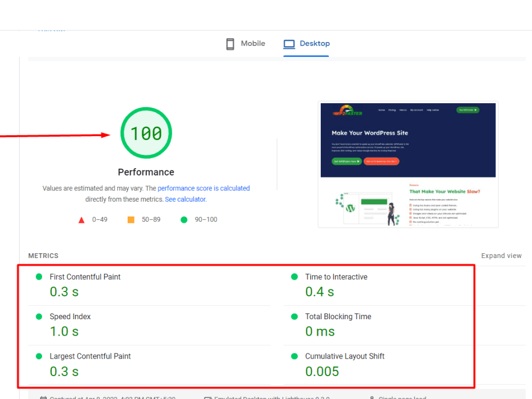
Task: Click the Expand view toggle
Action: pos(501,256)
